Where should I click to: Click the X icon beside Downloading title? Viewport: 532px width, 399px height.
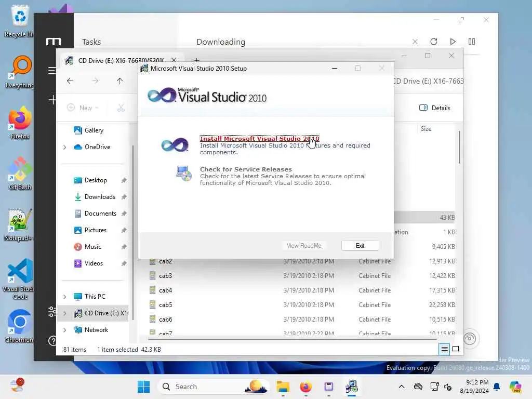click(415, 42)
